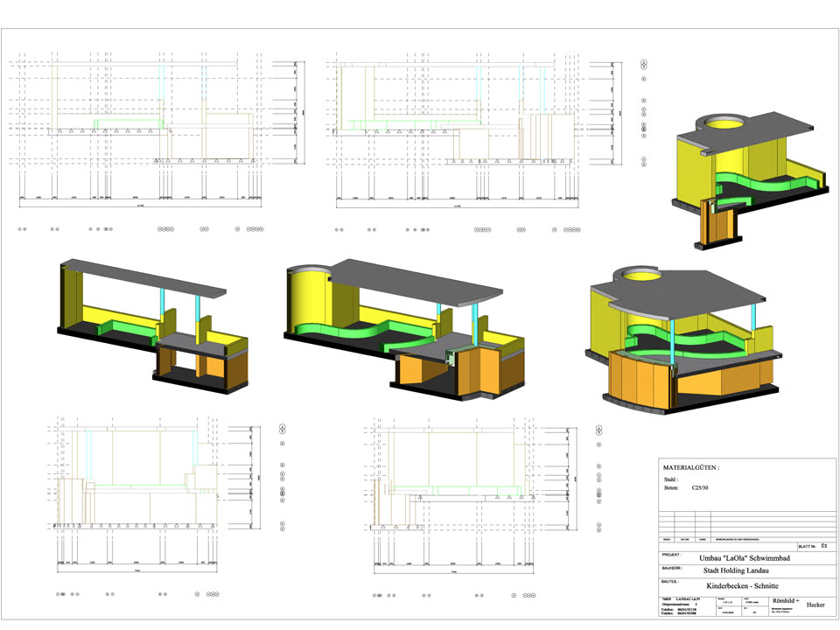
Task: Click the BLATT Nr. sheet number field
Action: pos(804,545)
